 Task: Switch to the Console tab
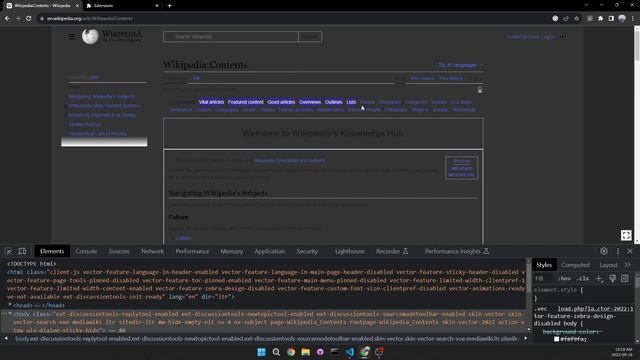[87, 251]
